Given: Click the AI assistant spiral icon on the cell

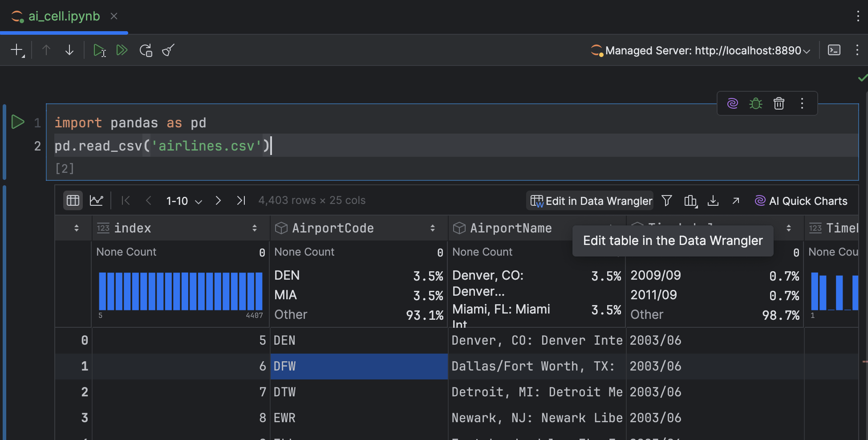Looking at the screenshot, I should 732,103.
